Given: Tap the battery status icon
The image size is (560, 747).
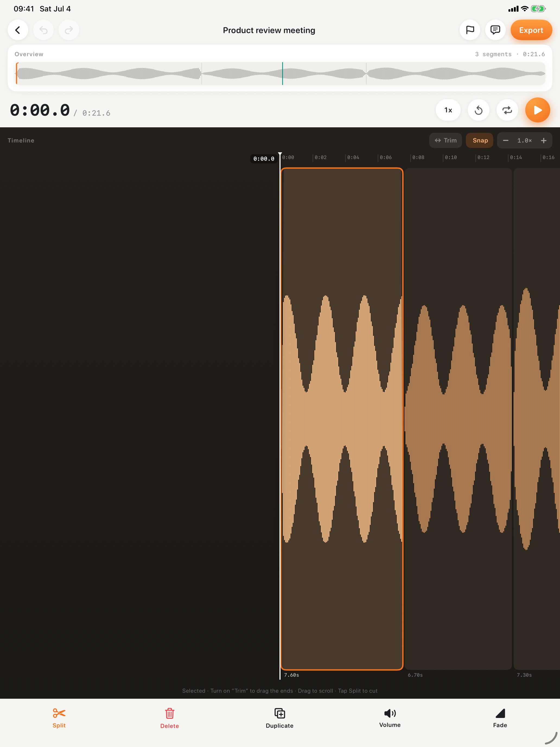Looking at the screenshot, I should [x=538, y=9].
